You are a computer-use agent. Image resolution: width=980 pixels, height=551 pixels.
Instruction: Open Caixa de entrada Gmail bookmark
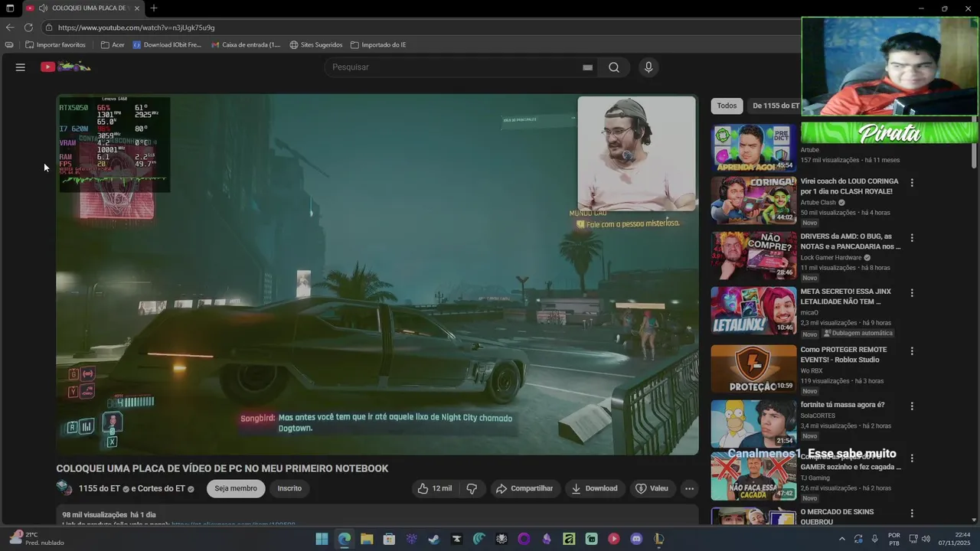pos(246,44)
